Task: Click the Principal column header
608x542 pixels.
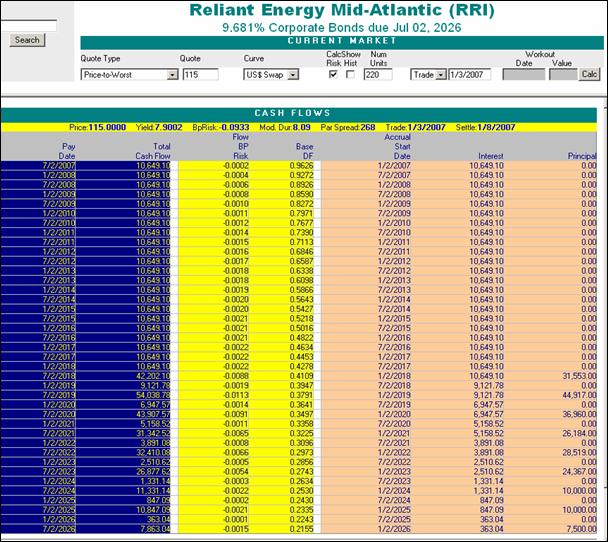Action: pyautogui.click(x=582, y=156)
